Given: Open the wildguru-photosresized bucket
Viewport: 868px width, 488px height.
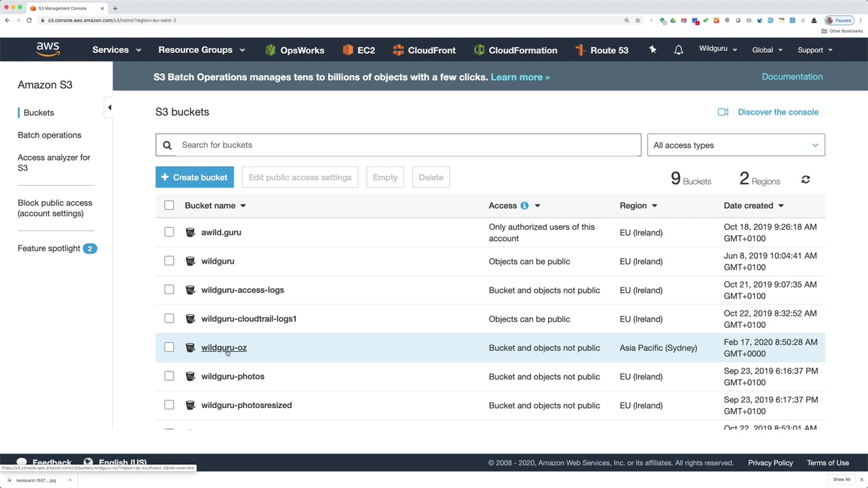Looking at the screenshot, I should click(x=246, y=405).
